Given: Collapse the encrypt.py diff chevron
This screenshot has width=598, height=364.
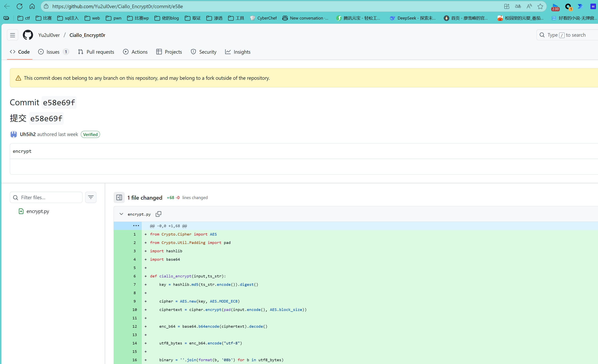Looking at the screenshot, I should click(121, 214).
